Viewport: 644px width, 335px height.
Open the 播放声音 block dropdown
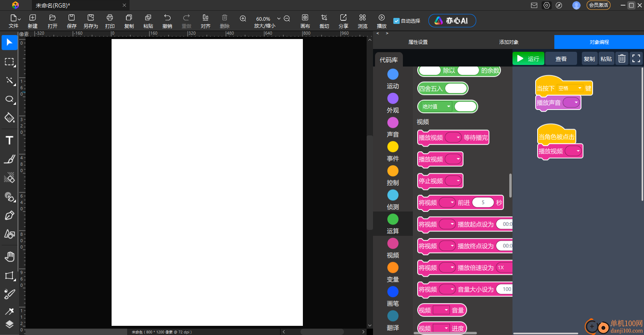tap(571, 103)
